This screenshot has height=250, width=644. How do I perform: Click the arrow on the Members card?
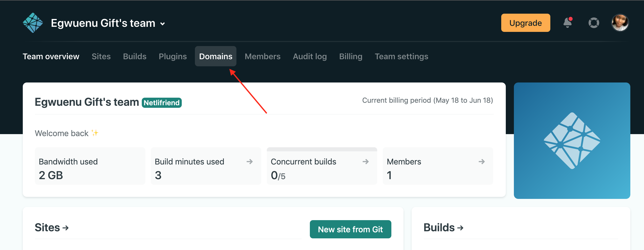[x=481, y=162]
